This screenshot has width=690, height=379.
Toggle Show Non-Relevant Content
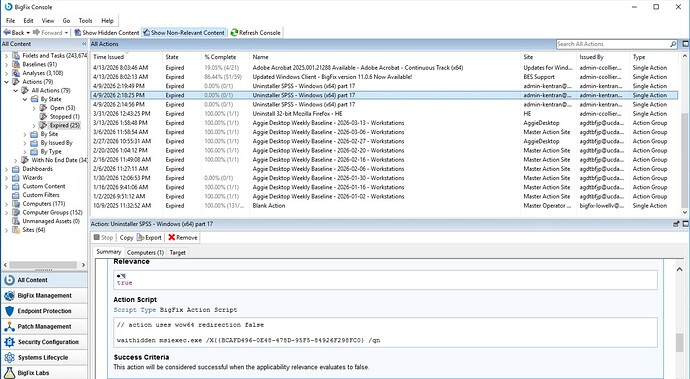pos(184,33)
